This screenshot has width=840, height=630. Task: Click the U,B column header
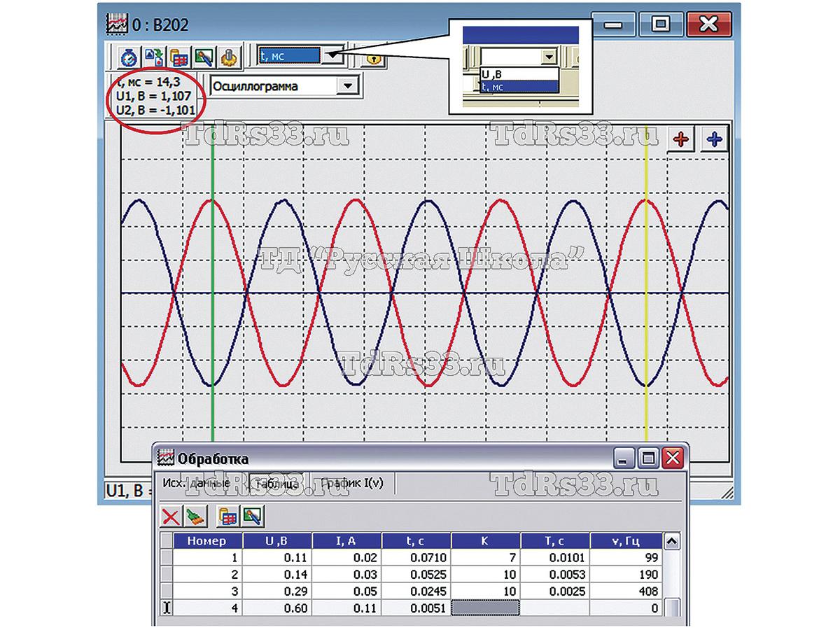(x=277, y=541)
